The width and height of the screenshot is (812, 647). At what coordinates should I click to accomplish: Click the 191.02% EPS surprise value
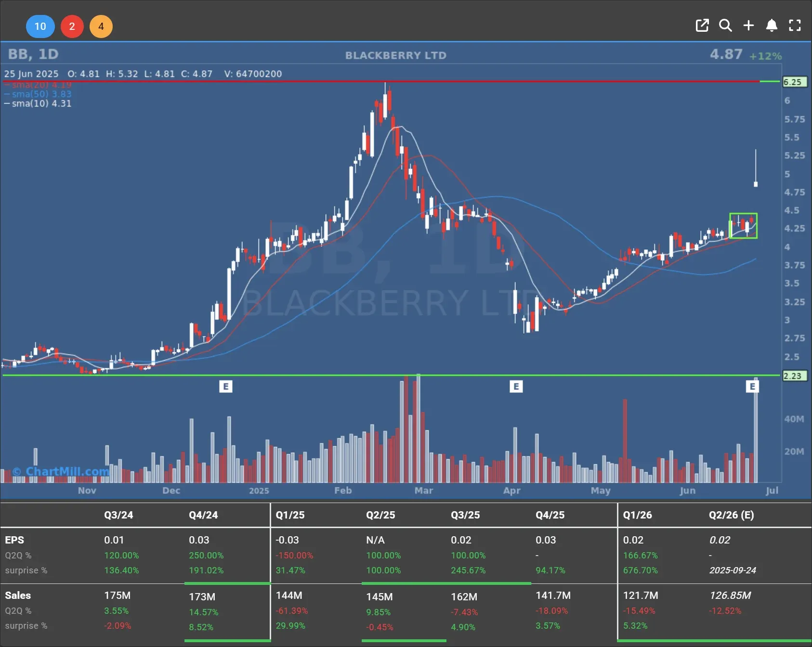click(x=206, y=570)
